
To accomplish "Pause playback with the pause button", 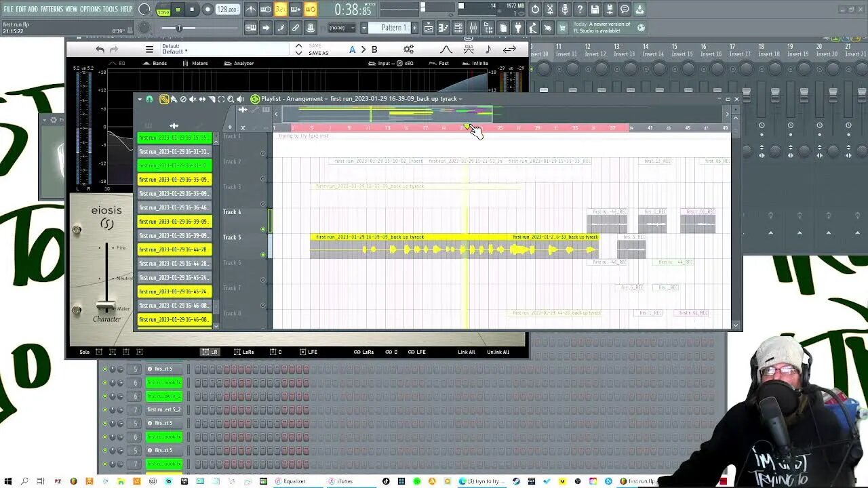I will (x=178, y=9).
